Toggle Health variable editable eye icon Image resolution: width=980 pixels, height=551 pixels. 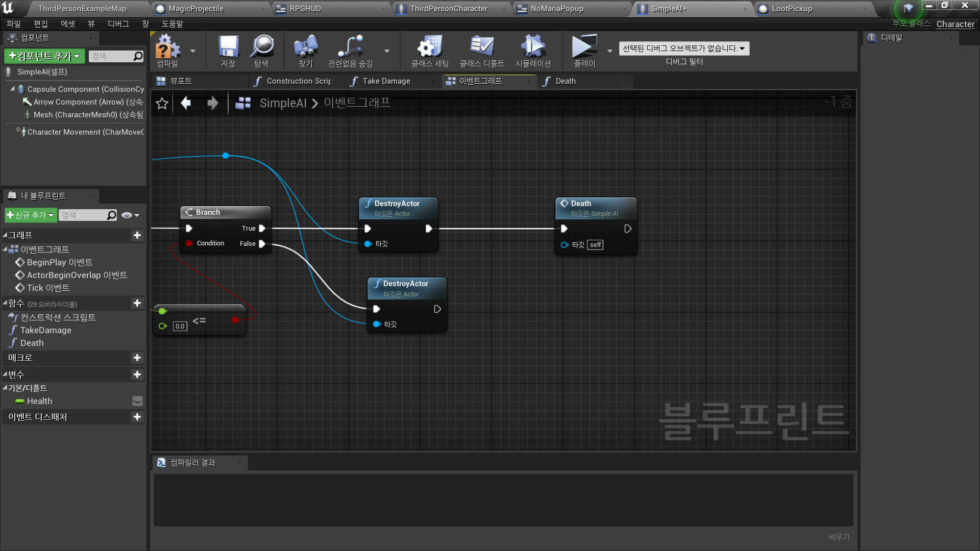coord(137,402)
